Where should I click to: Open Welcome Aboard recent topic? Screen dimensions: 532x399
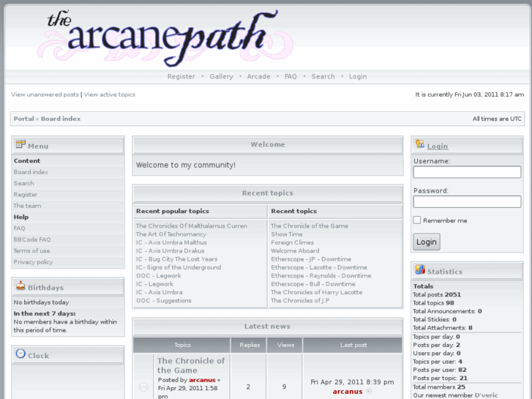[x=295, y=250]
